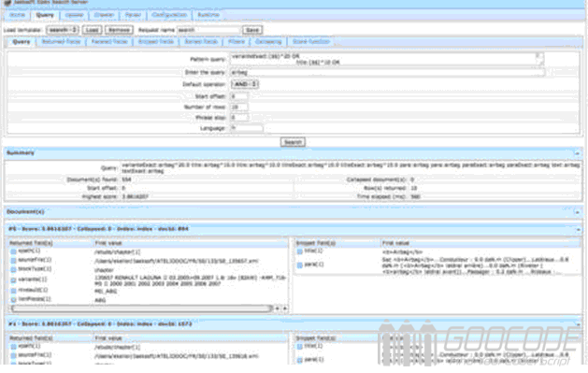Click the Save button next to the request name

pos(252,30)
